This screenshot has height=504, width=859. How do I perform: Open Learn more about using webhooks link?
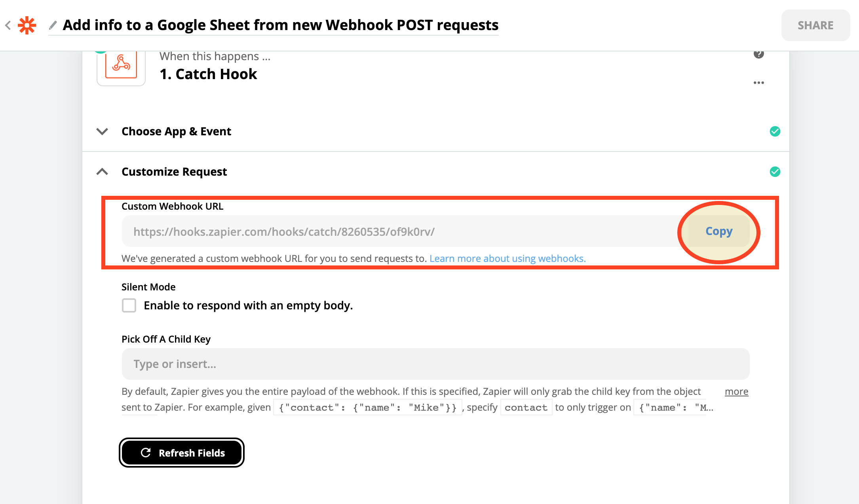tap(507, 258)
